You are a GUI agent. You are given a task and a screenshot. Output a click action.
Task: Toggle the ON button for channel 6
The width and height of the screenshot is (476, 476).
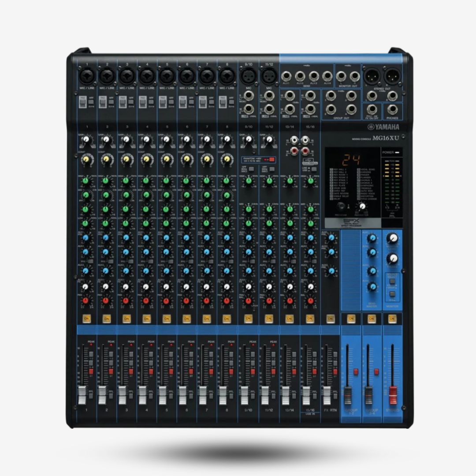[x=186, y=319]
